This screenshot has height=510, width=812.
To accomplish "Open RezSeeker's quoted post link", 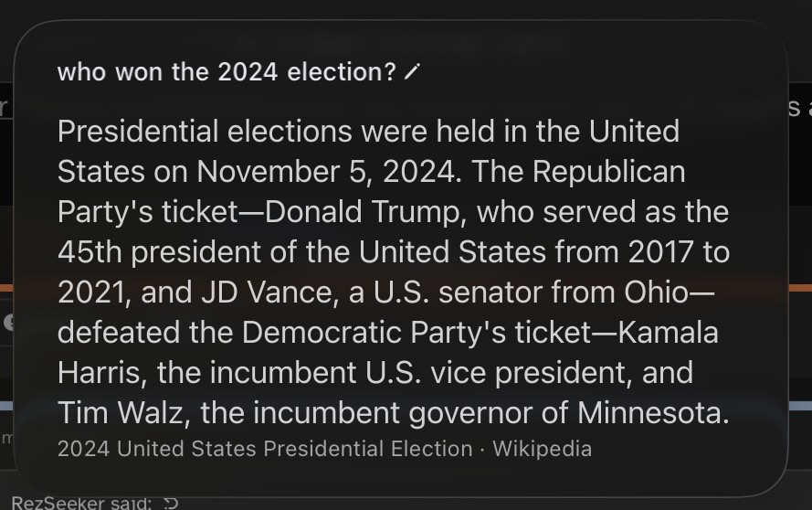I will pyautogui.click(x=81, y=504).
